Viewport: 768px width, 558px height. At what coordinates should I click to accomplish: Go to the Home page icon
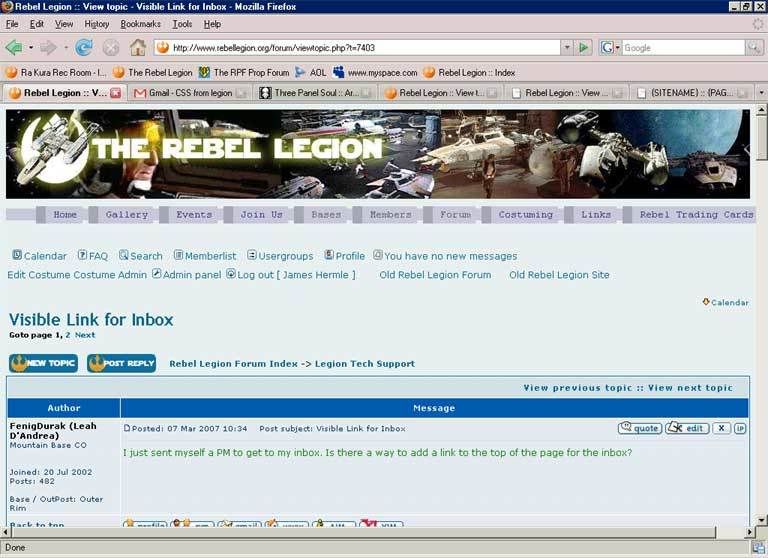(138, 48)
